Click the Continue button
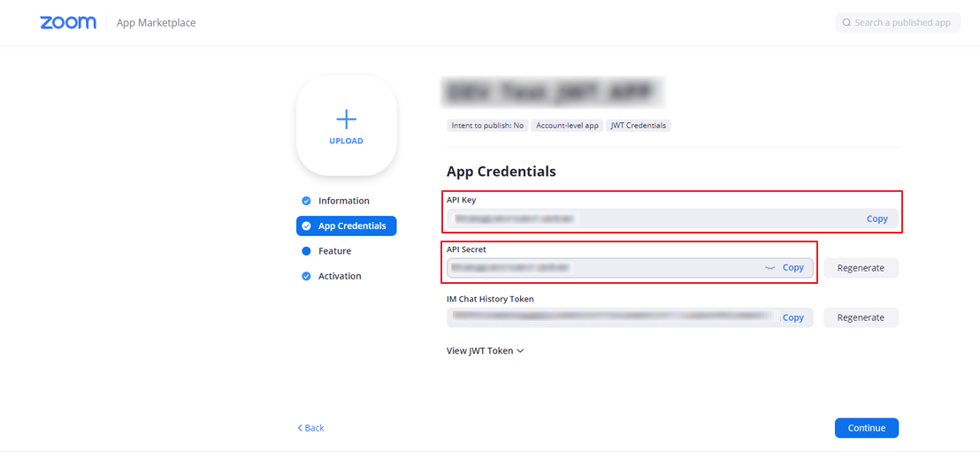This screenshot has height=459, width=980. tap(866, 428)
